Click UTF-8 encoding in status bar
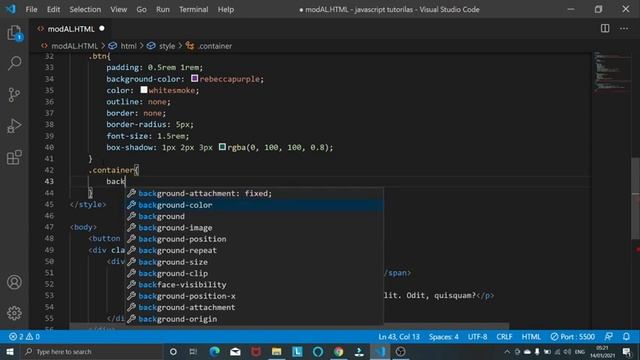This screenshot has width=640, height=360. tap(477, 337)
